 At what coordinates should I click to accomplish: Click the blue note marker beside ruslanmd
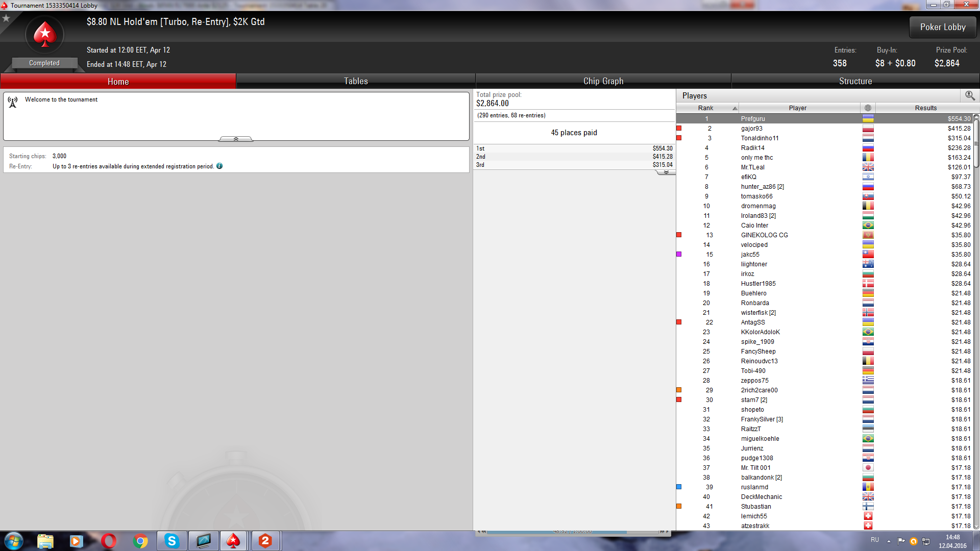(x=679, y=487)
